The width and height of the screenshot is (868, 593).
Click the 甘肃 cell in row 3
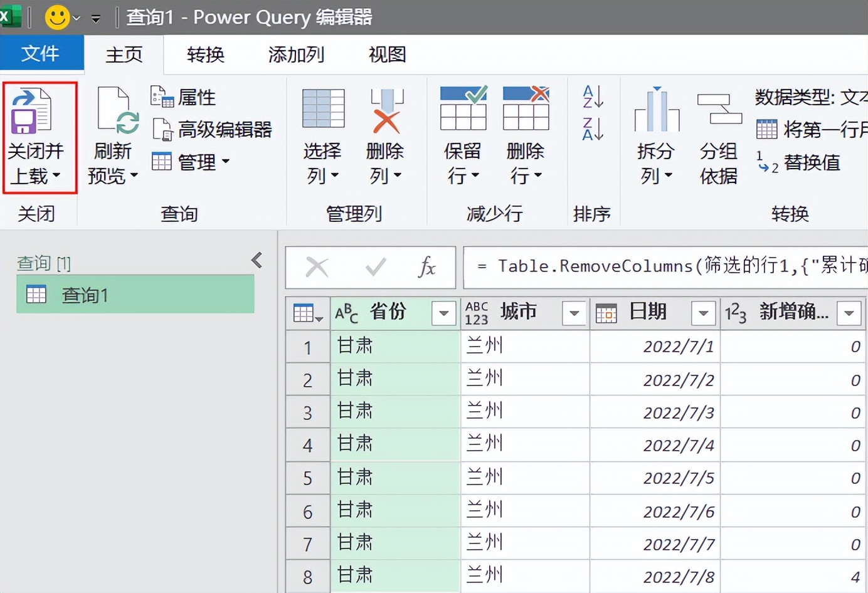click(x=395, y=412)
